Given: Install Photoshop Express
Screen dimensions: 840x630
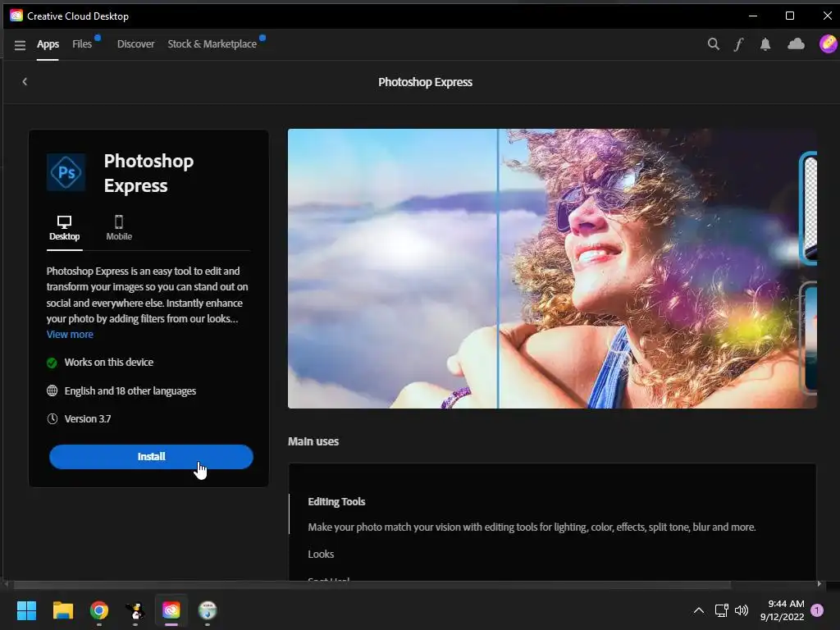Looking at the screenshot, I should [151, 456].
